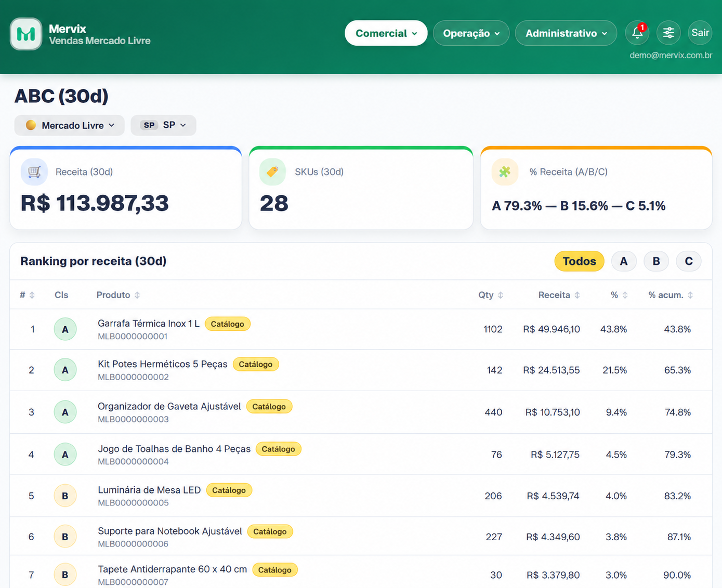Click the product name Organizador de Gaveta Ajustável

coord(169,406)
